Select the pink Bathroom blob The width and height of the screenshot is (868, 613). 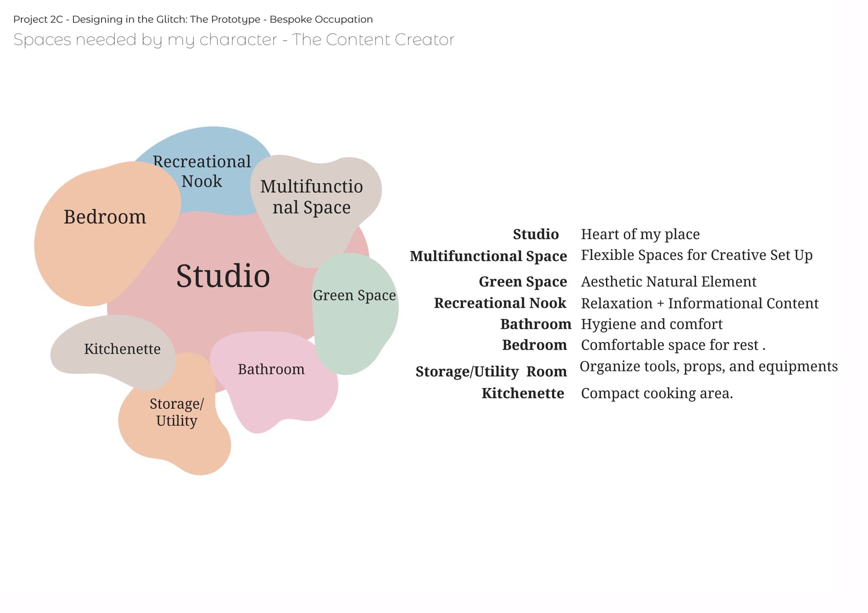[271, 377]
